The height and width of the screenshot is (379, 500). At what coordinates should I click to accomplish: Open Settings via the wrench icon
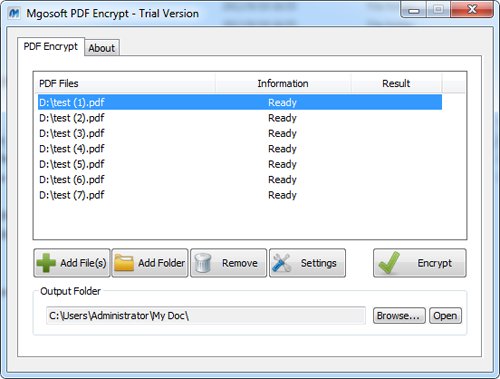(x=282, y=263)
